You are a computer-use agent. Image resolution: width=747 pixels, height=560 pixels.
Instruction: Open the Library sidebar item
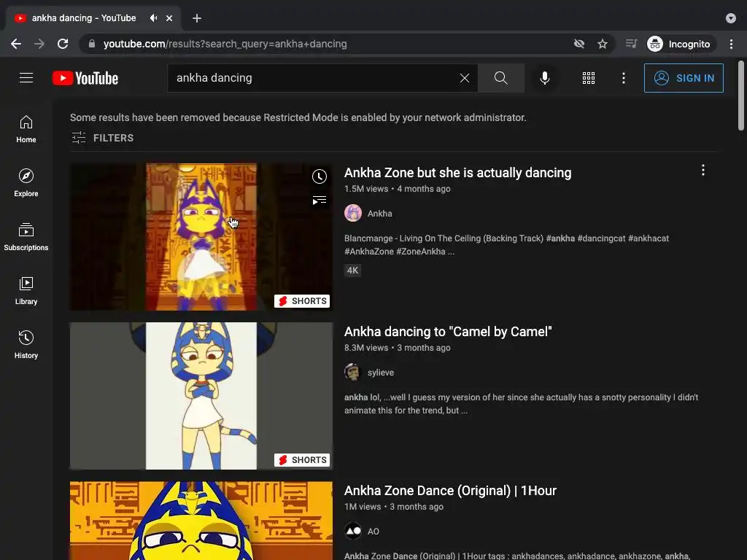click(26, 290)
